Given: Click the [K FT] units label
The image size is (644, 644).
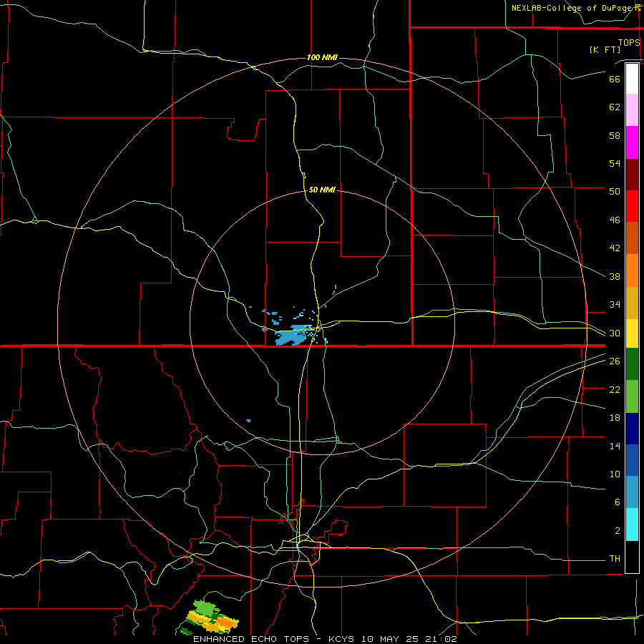Looking at the screenshot, I should pos(605,49).
